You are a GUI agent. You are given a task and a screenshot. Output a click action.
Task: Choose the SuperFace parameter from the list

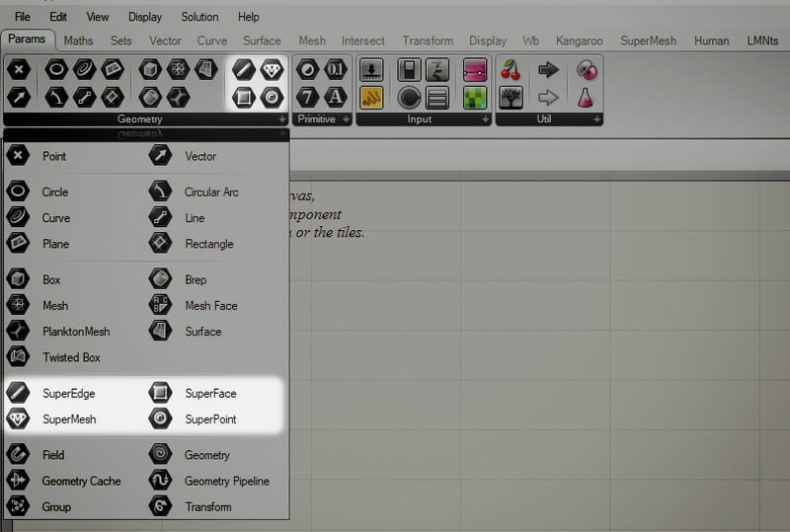point(210,393)
